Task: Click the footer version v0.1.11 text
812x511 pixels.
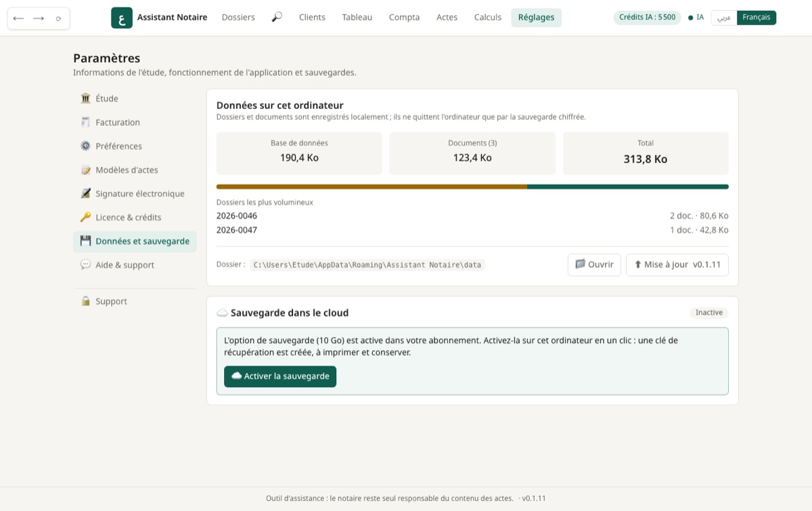Action: point(534,499)
